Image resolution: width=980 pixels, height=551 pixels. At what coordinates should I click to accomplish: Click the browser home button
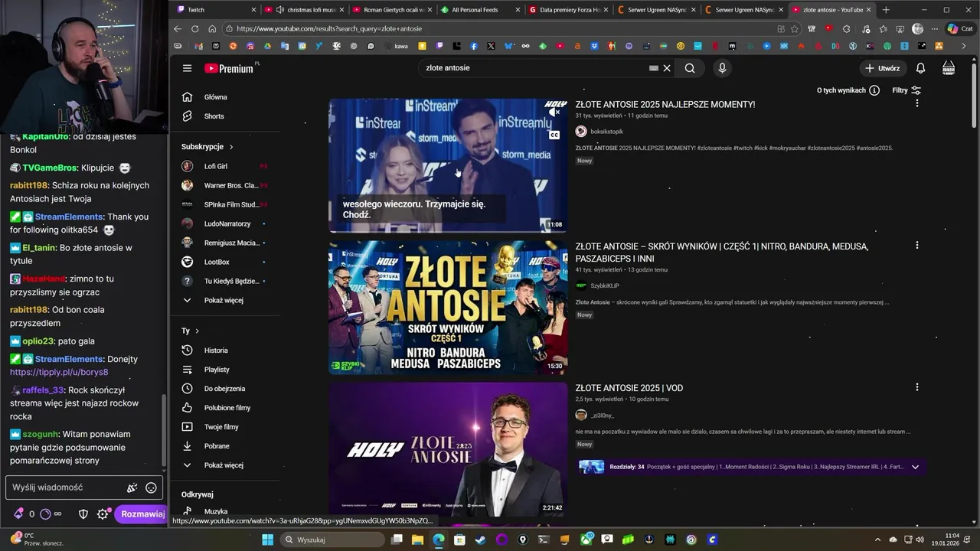tap(212, 29)
